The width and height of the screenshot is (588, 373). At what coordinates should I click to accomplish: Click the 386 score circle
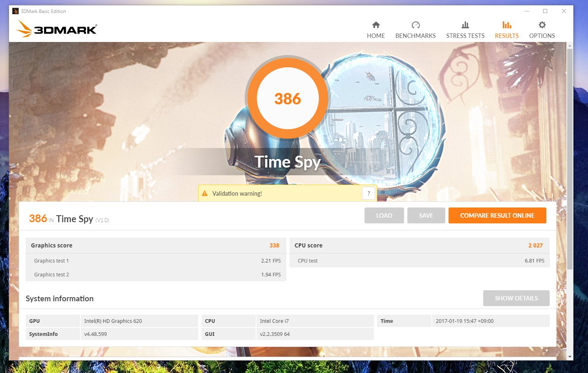[288, 98]
